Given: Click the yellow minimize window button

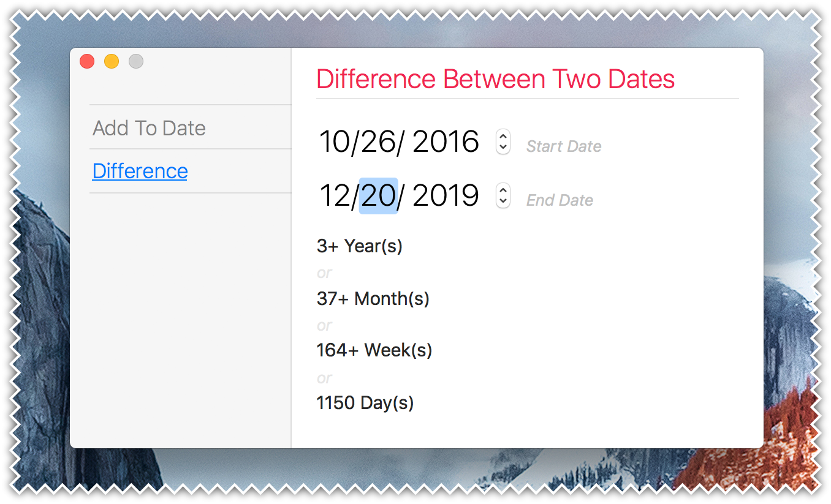Looking at the screenshot, I should point(112,61).
